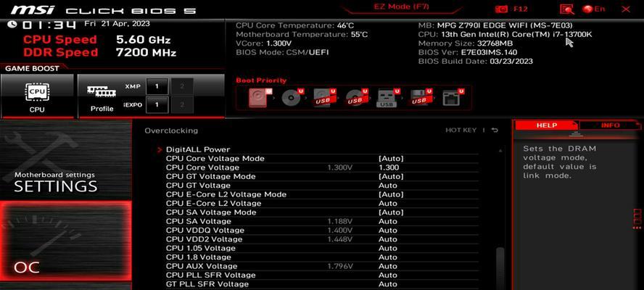The height and width of the screenshot is (290, 644).
Task: Edit the CPU VDD2 Voltage Auto value
Action: point(388,239)
